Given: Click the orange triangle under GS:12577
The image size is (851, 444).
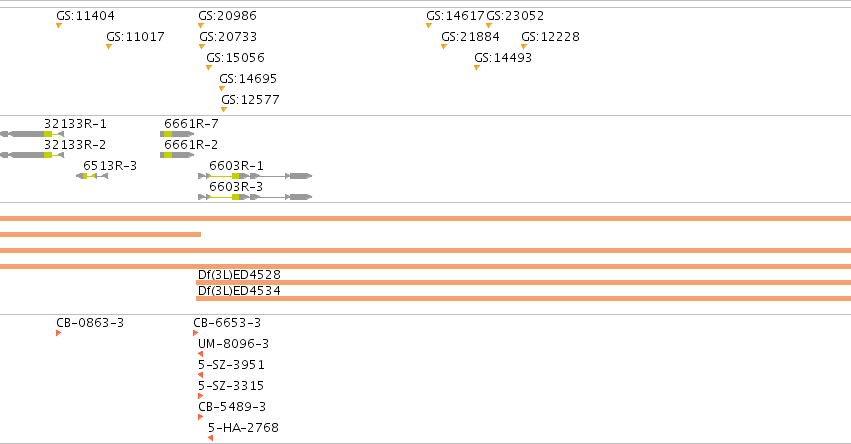Looking at the screenshot, I should coord(224,110).
